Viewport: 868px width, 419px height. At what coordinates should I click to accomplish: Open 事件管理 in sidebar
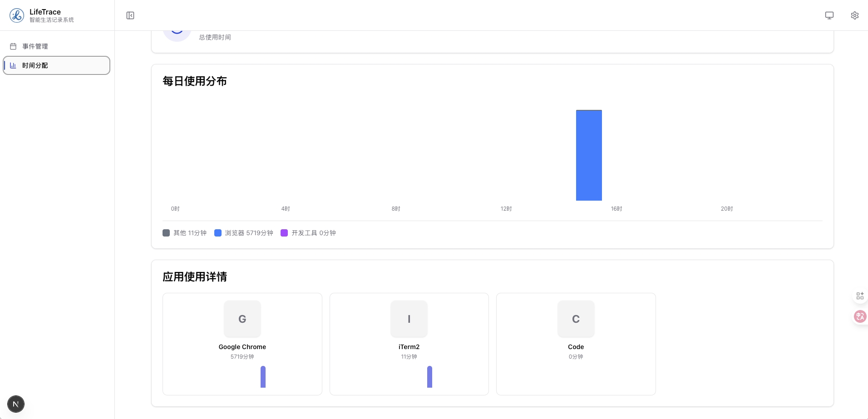click(x=35, y=46)
